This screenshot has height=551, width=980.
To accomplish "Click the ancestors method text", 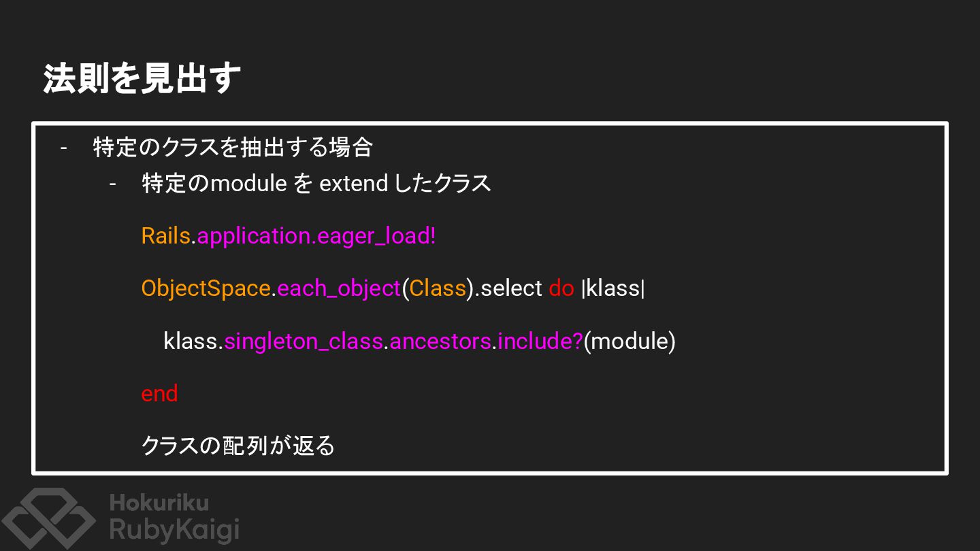I will 440,341.
